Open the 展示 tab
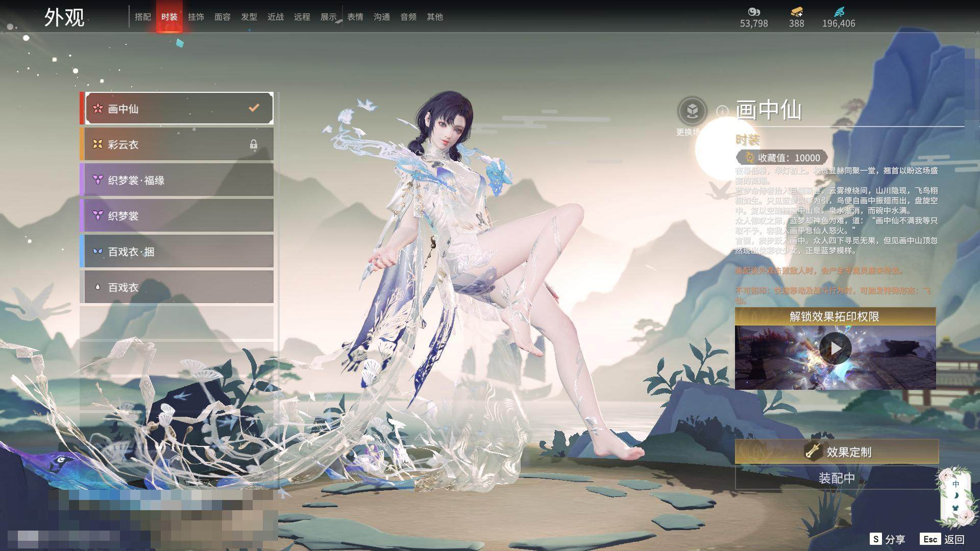980x551 pixels. coord(329,17)
